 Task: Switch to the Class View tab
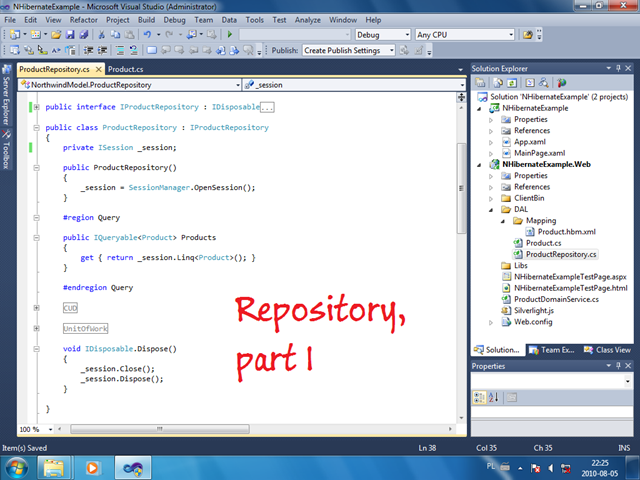click(x=608, y=350)
